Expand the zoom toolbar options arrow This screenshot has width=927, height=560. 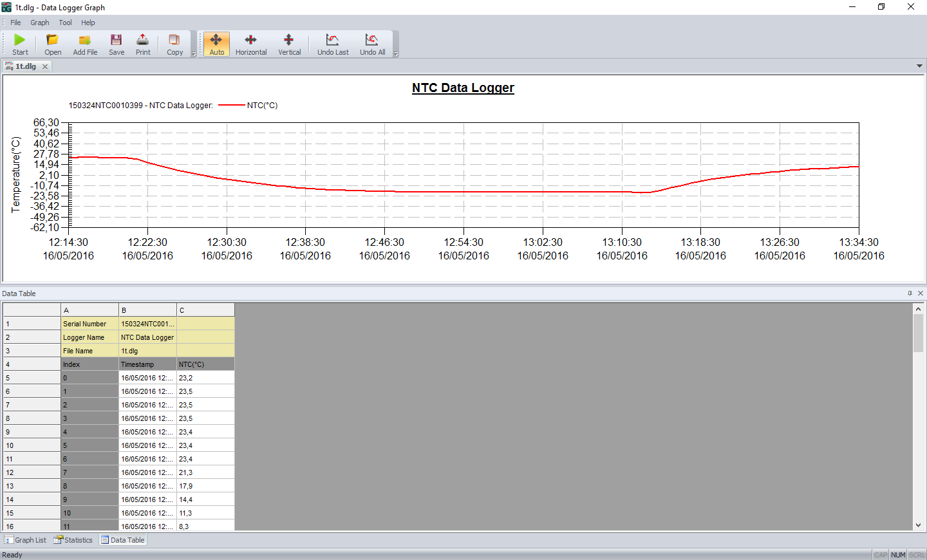pos(396,54)
